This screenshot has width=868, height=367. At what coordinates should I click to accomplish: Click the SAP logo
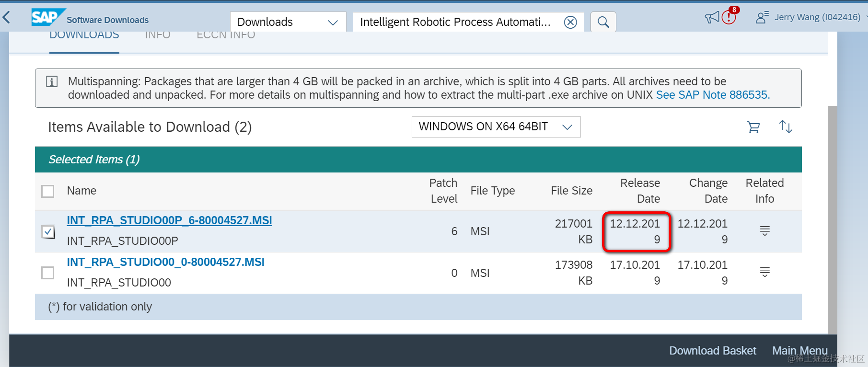click(x=47, y=17)
